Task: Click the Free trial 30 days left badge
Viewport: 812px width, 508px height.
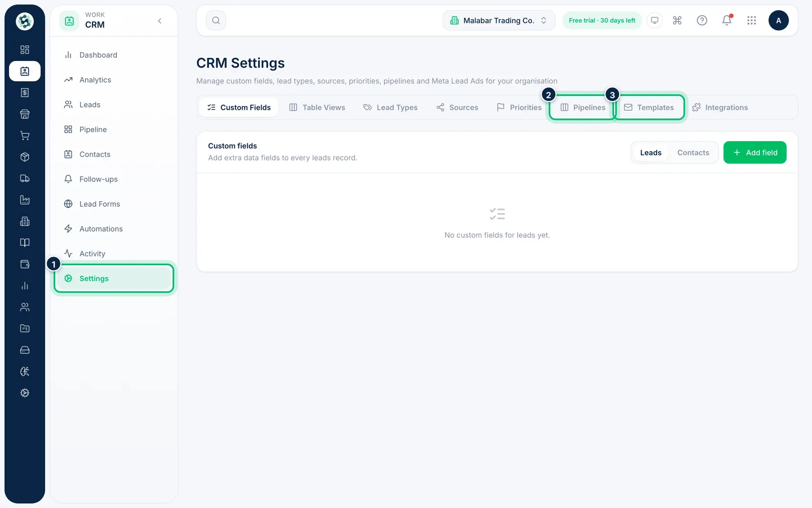Action: click(602, 20)
